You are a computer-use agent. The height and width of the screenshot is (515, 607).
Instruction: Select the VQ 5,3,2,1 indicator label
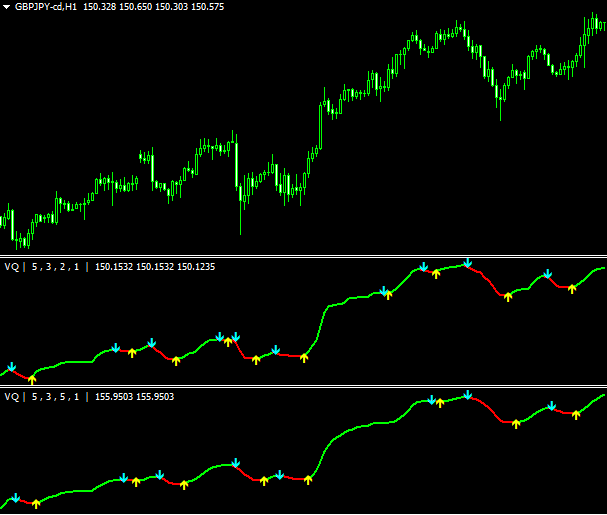pyautogui.click(x=42, y=267)
